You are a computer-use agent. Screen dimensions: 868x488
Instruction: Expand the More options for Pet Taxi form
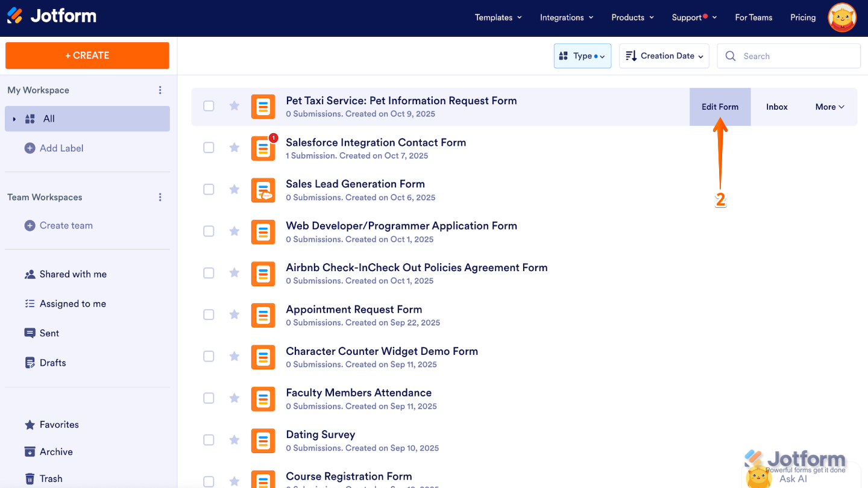(829, 107)
